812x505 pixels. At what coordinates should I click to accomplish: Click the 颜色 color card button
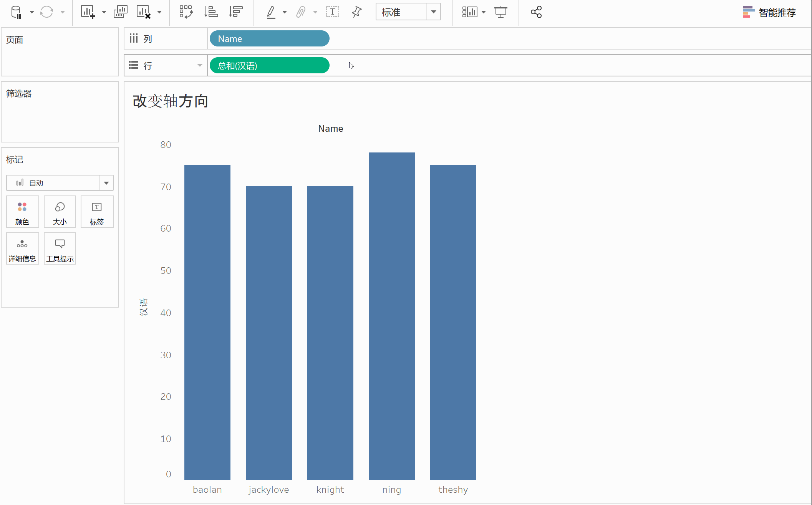[22, 212]
